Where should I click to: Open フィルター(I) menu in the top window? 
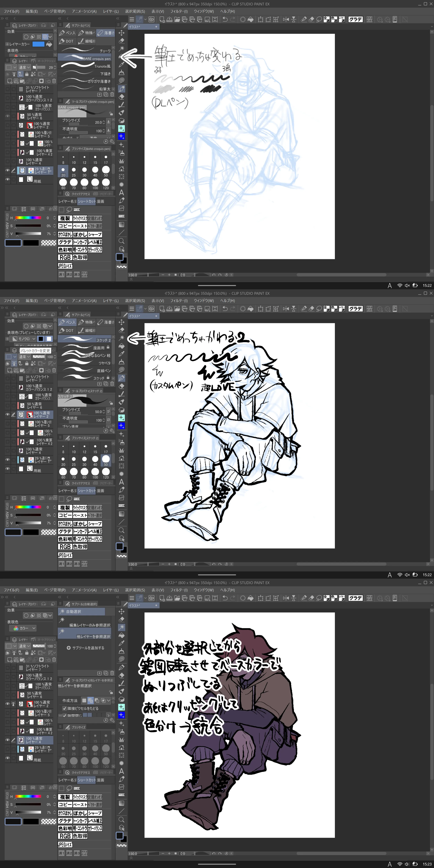179,11
